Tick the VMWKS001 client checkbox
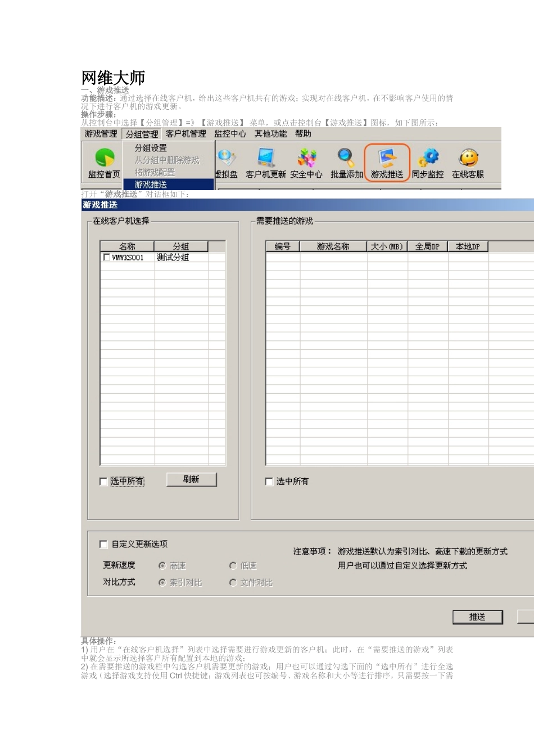 (107, 258)
